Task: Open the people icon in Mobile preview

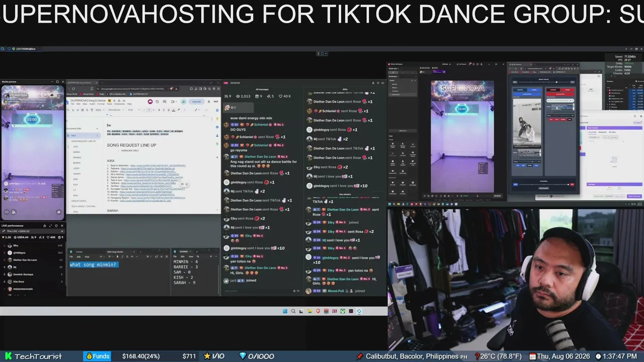Action: 13,212
